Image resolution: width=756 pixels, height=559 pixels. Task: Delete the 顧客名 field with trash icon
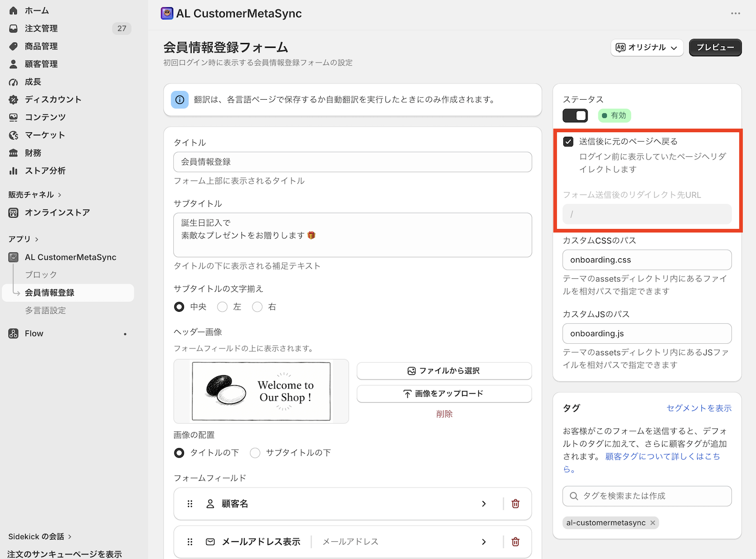(516, 504)
